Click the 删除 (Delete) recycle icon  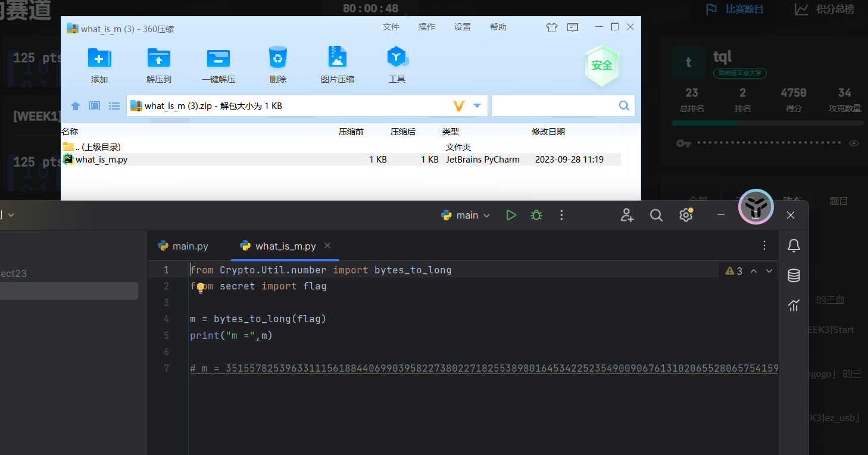click(x=278, y=57)
